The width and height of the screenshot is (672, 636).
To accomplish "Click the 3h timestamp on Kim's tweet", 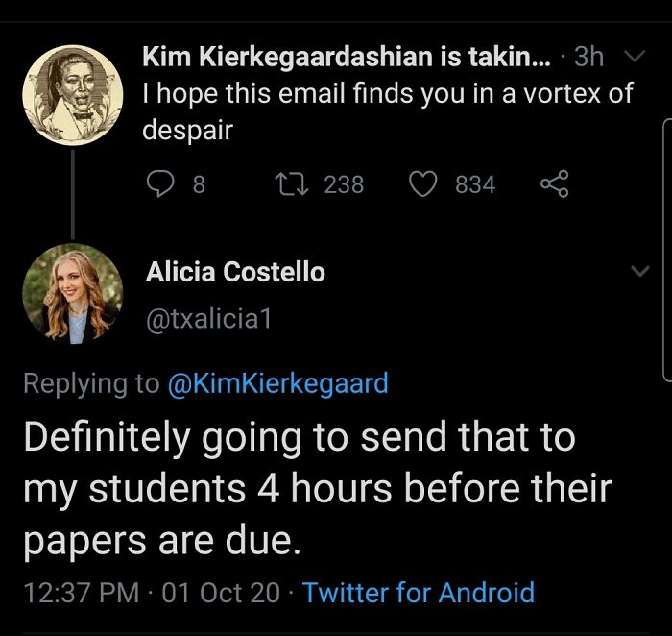I will tap(588, 58).
